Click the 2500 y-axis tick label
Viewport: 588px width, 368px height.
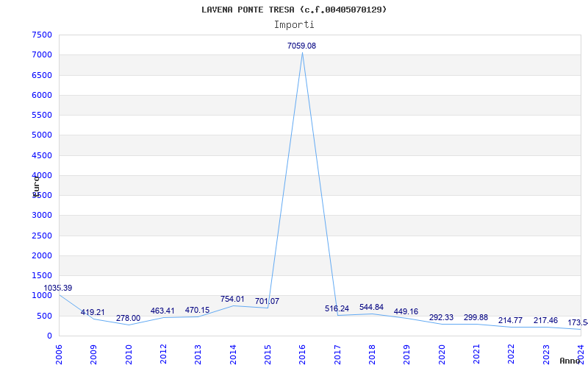42,236
